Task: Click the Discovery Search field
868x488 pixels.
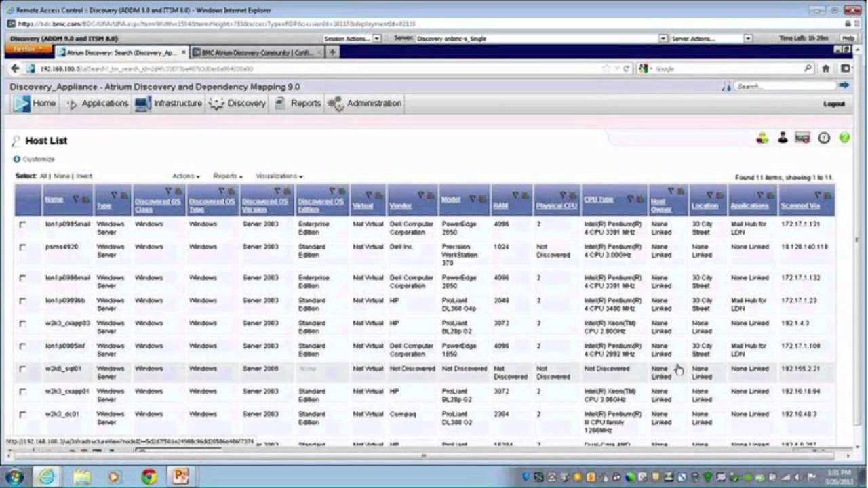Action: pos(784,86)
